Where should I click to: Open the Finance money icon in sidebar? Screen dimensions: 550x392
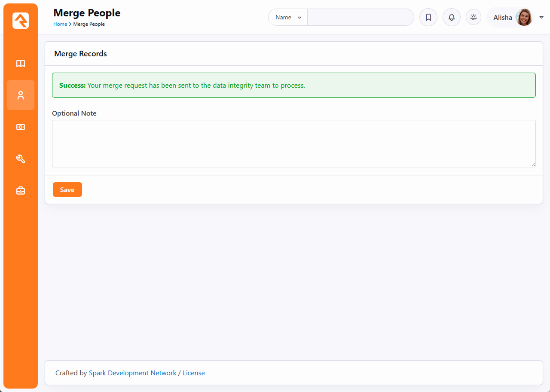pos(21,127)
